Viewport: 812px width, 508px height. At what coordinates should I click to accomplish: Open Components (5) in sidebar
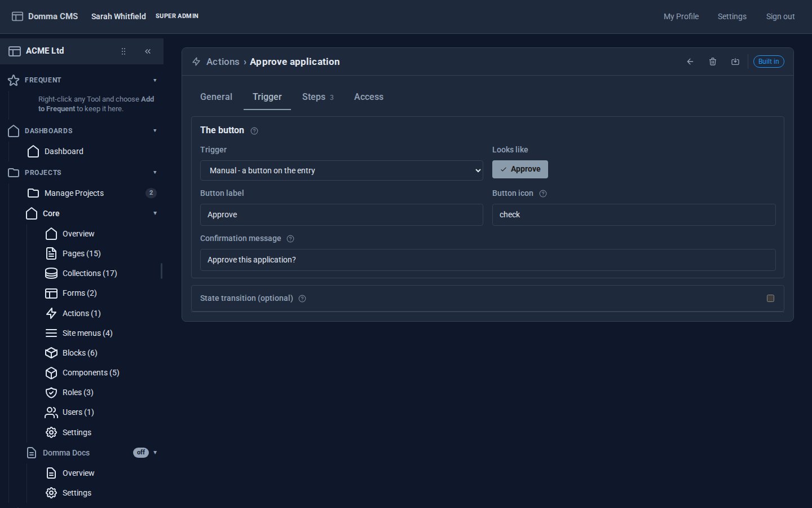[x=91, y=373]
